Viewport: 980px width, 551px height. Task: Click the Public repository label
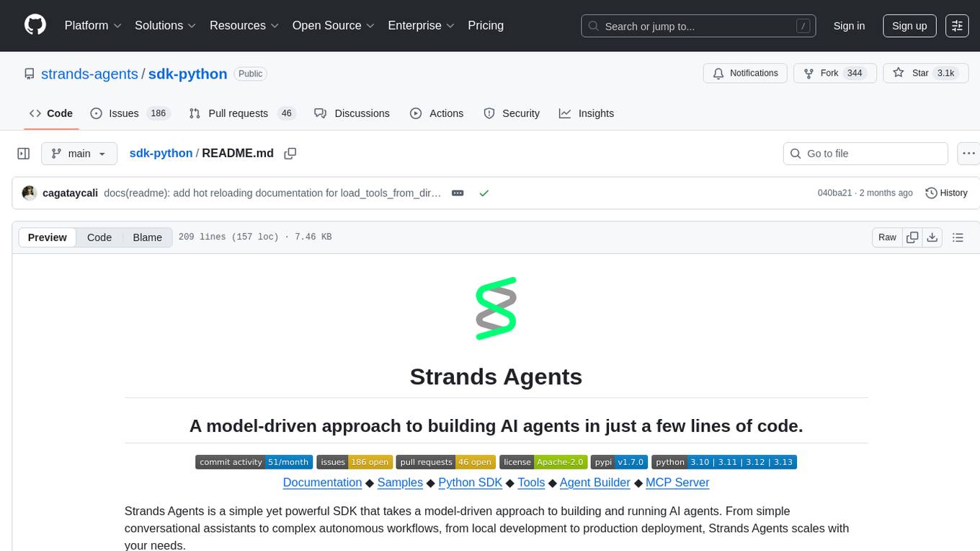250,74
